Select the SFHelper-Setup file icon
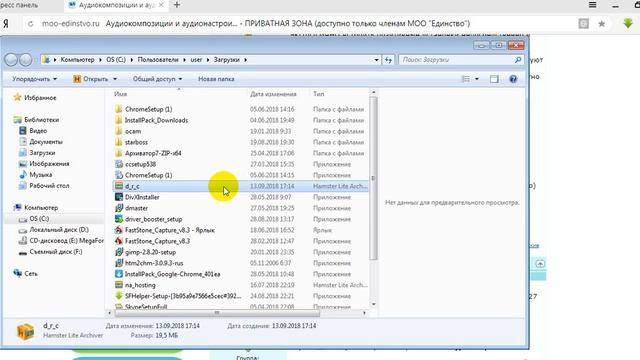 119,296
